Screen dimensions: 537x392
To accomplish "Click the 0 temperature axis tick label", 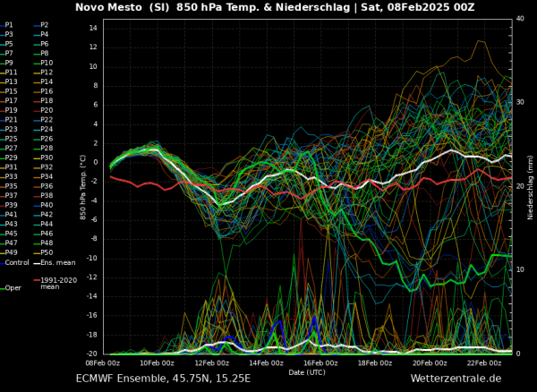I will [x=95, y=162].
